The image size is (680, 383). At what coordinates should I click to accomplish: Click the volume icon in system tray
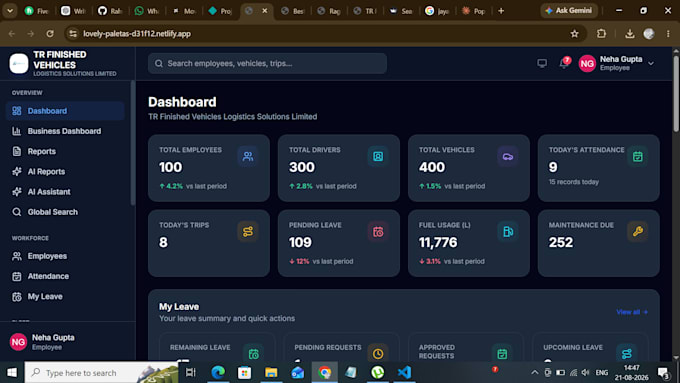(x=585, y=373)
